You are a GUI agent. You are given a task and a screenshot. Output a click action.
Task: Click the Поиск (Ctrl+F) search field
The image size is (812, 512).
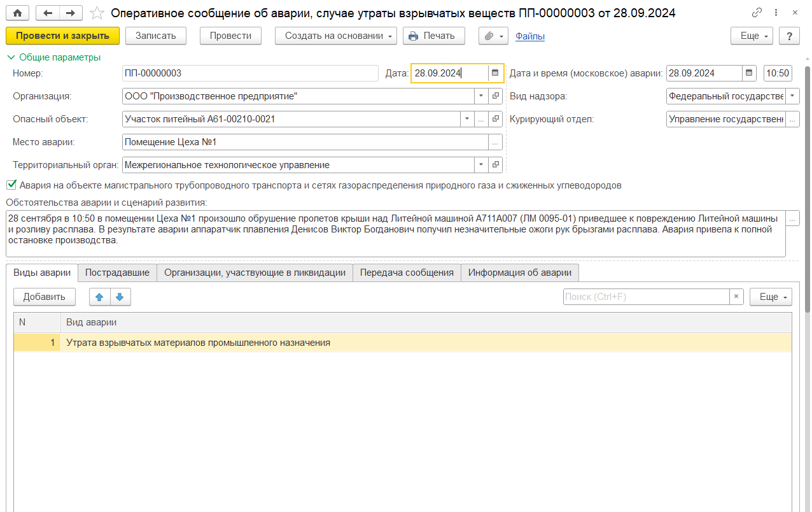[x=645, y=297]
